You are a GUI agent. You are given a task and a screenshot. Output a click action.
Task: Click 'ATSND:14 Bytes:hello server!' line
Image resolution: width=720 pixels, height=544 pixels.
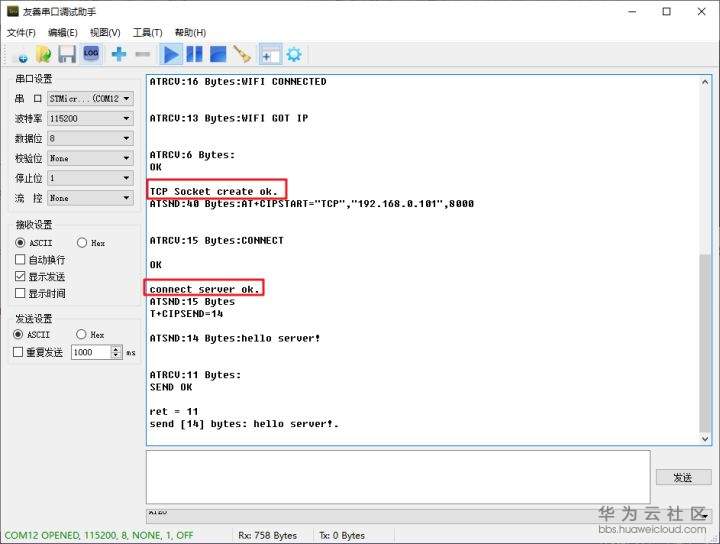[235, 338]
